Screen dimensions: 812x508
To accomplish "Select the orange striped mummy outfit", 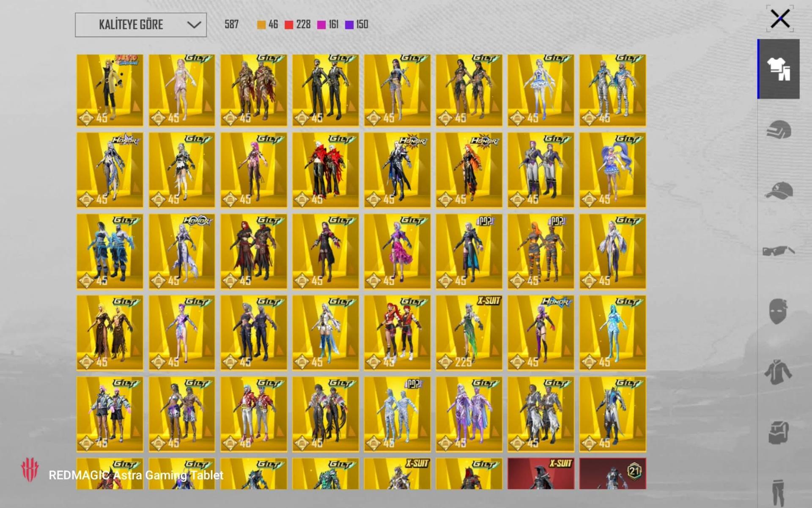I will coord(541,251).
